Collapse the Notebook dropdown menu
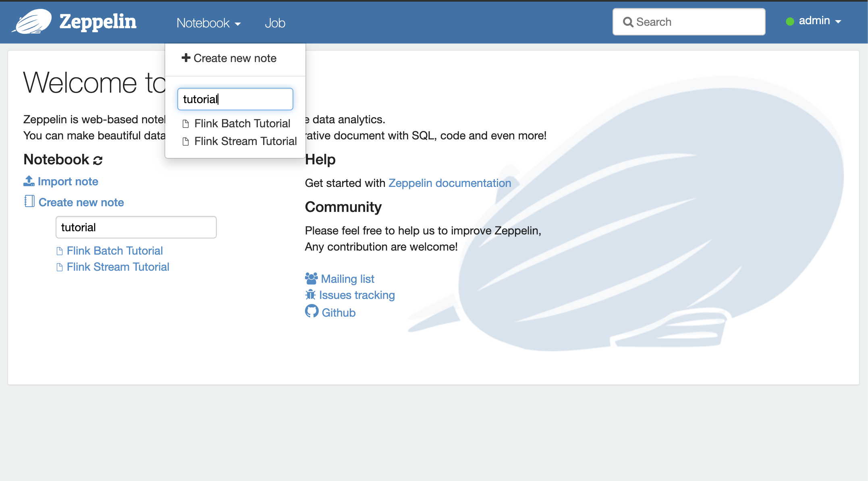868x481 pixels. click(x=209, y=23)
